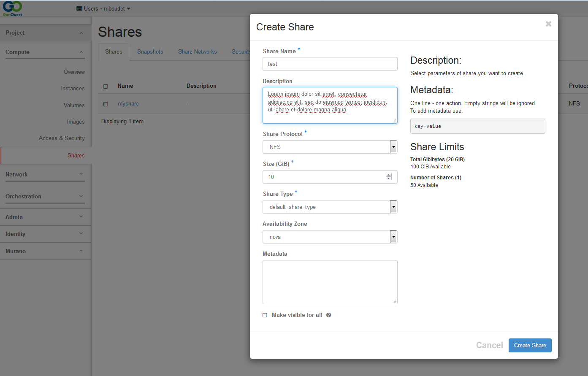Click the Create Share button

click(530, 345)
